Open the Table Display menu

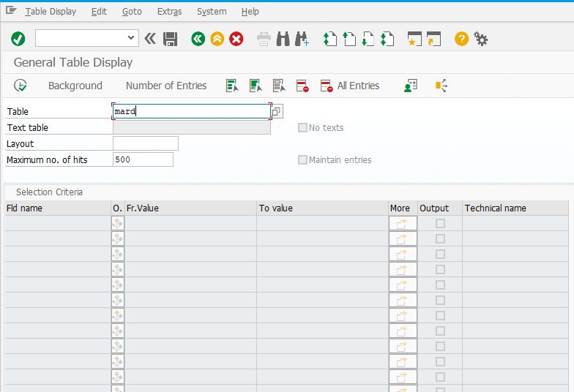click(x=51, y=12)
